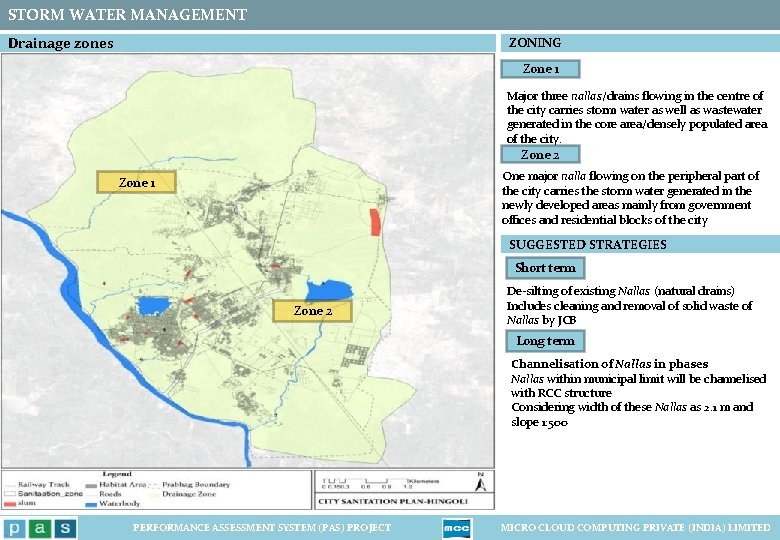Click 'Nallas within municipal limit' sentence
This screenshot has width=780, height=540.
coord(638,386)
